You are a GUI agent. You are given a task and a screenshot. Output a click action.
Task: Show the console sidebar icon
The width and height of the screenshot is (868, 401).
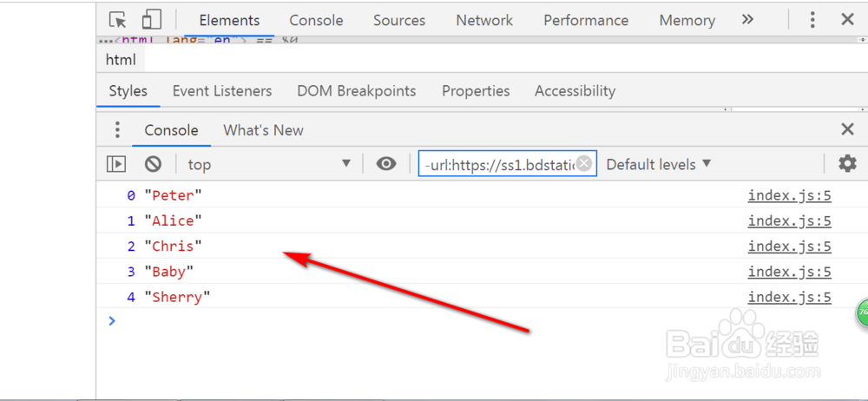tap(116, 164)
